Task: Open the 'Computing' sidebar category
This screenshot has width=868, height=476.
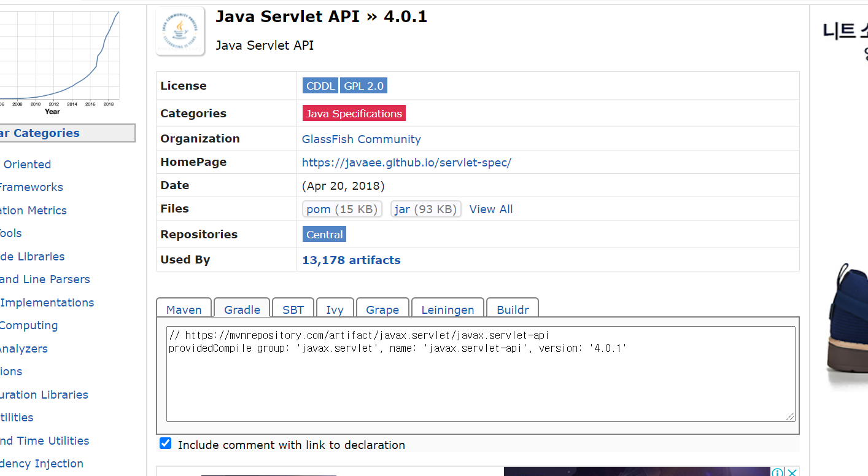Action: [x=29, y=326]
